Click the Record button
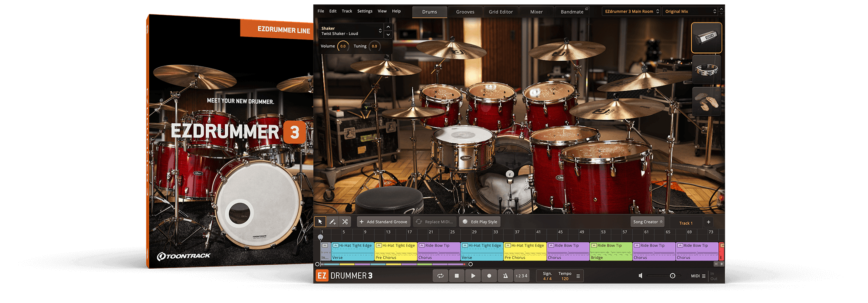 click(489, 276)
